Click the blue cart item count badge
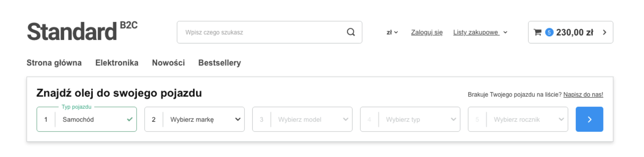644x157 pixels. (549, 32)
